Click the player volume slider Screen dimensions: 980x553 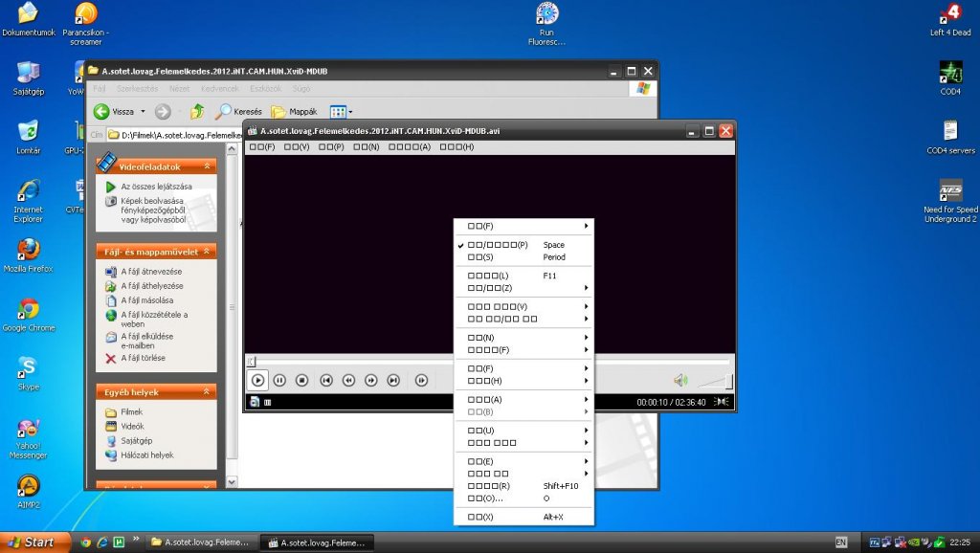[x=714, y=381]
